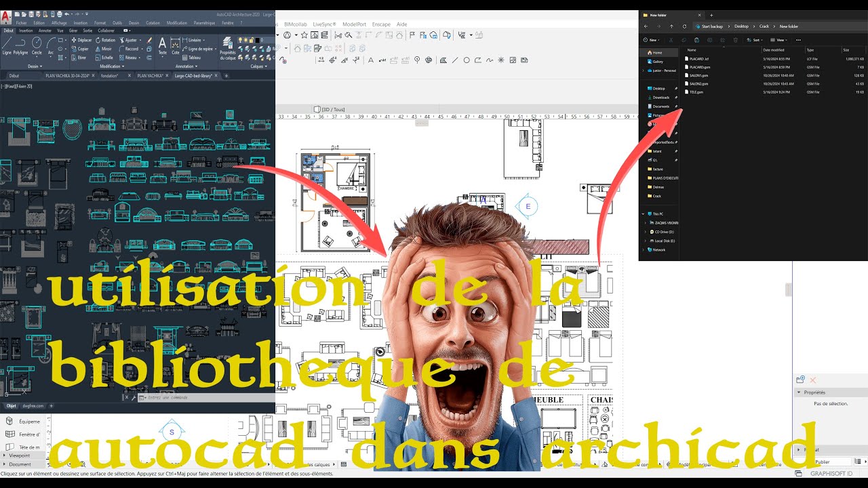
Task: Click the Print icon in AutoCAD quick access
Action: (60, 14)
